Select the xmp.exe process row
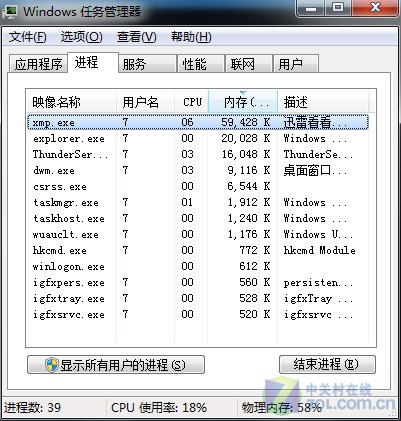Viewport: 401px width, 421px height. pos(198,122)
